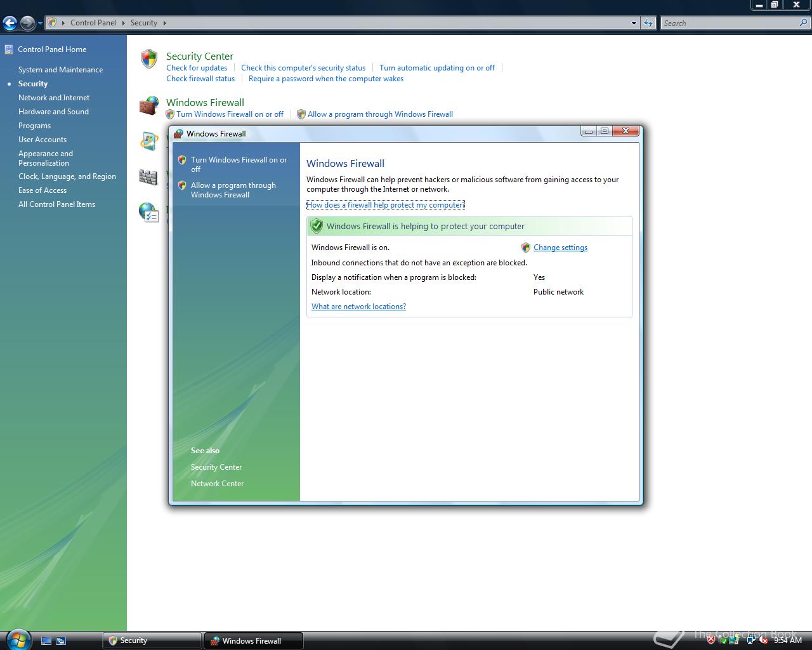Click the 9:54 AM clock
Image resolution: width=812 pixels, height=650 pixels.
point(788,640)
